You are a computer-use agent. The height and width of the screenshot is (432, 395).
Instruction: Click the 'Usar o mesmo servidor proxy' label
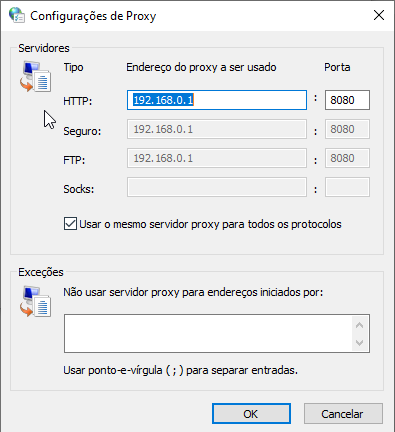click(x=210, y=224)
